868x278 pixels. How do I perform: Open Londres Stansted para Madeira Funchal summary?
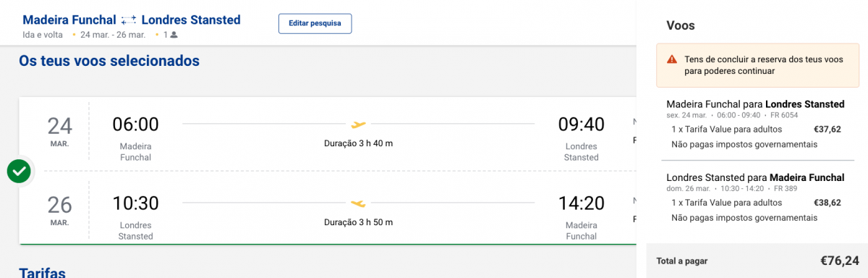(x=755, y=177)
